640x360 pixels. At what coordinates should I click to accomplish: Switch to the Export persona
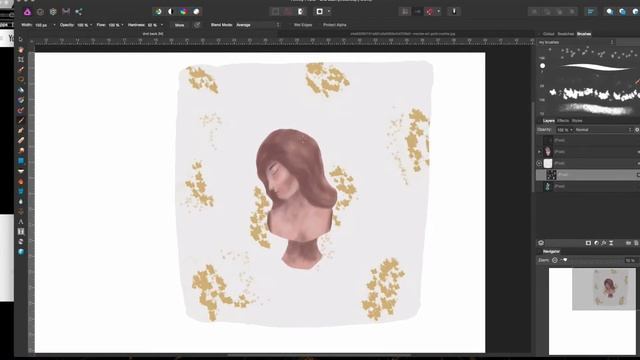point(79,12)
